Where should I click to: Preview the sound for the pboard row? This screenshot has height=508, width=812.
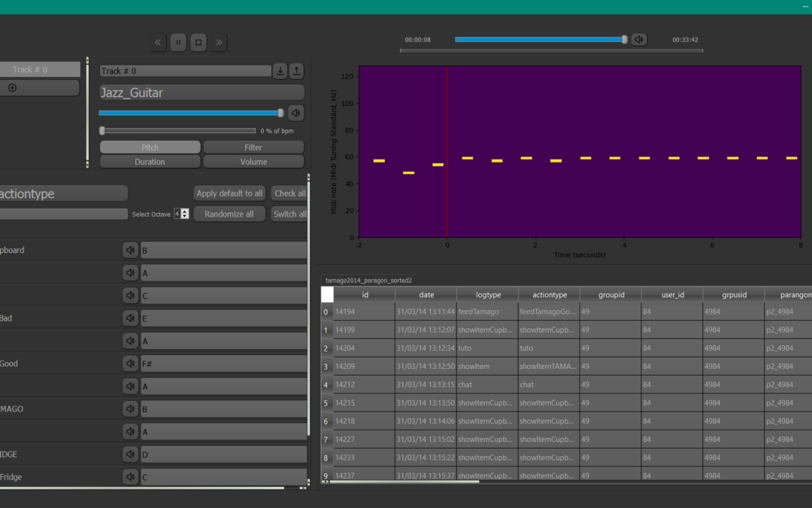[130, 251]
